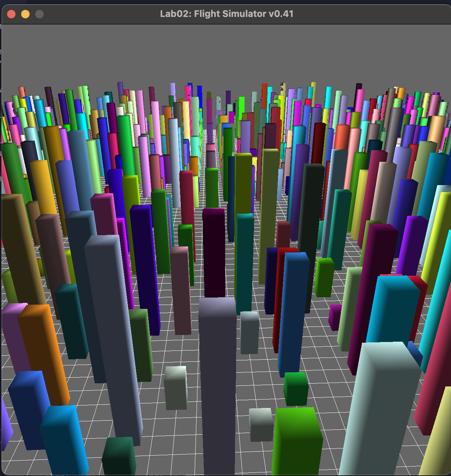Viewport: 451px width, 476px height.
Task: Pick the orange tower on the left side
Action: pyautogui.click(x=44, y=353)
